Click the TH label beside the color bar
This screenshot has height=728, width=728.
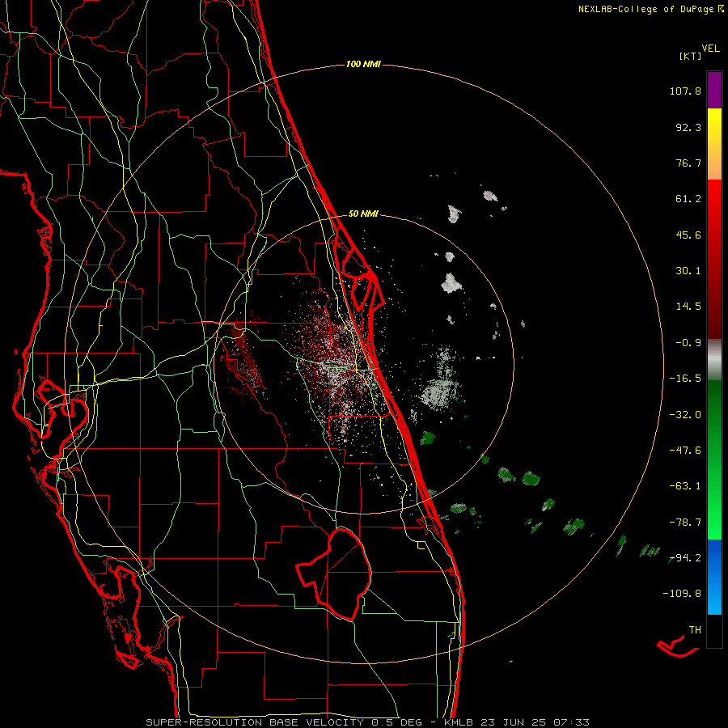click(x=695, y=630)
